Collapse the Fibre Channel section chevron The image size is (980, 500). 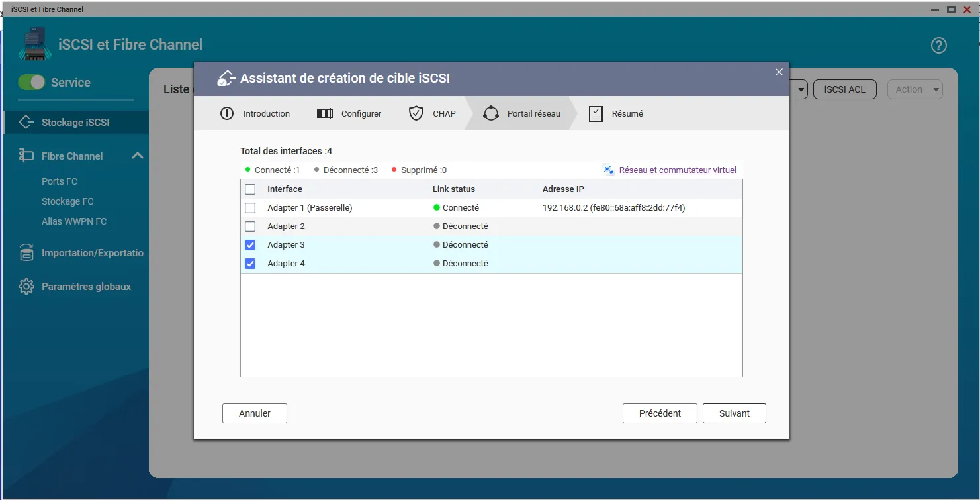click(138, 156)
